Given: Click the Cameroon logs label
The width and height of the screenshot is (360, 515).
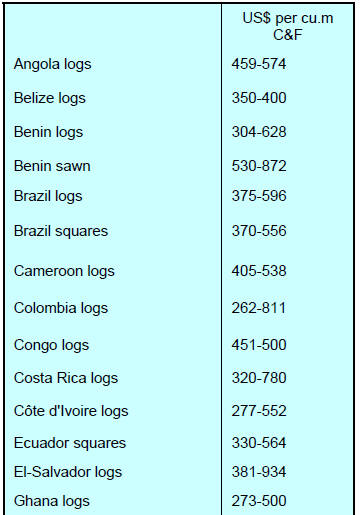Looking at the screenshot, I should click(x=64, y=271).
